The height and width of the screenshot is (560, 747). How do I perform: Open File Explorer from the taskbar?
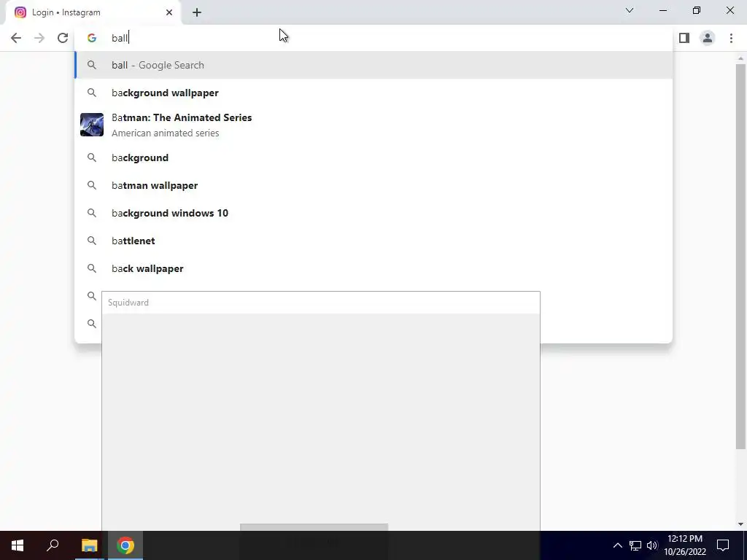(x=89, y=545)
